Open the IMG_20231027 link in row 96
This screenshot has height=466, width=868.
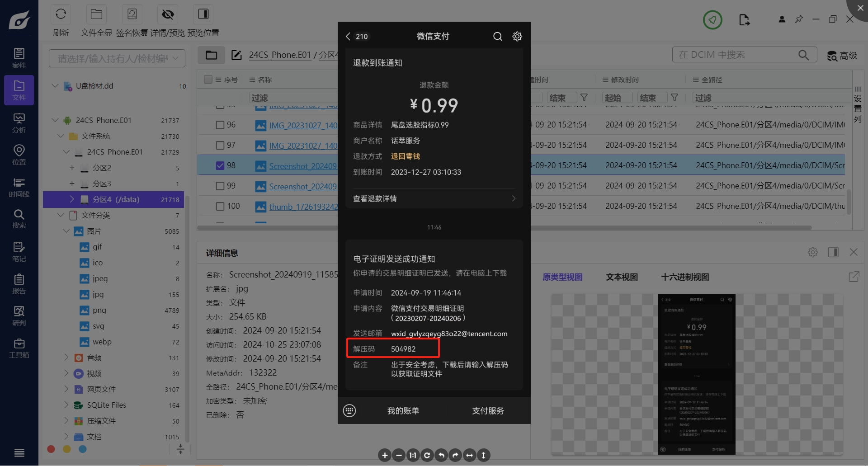(x=303, y=125)
